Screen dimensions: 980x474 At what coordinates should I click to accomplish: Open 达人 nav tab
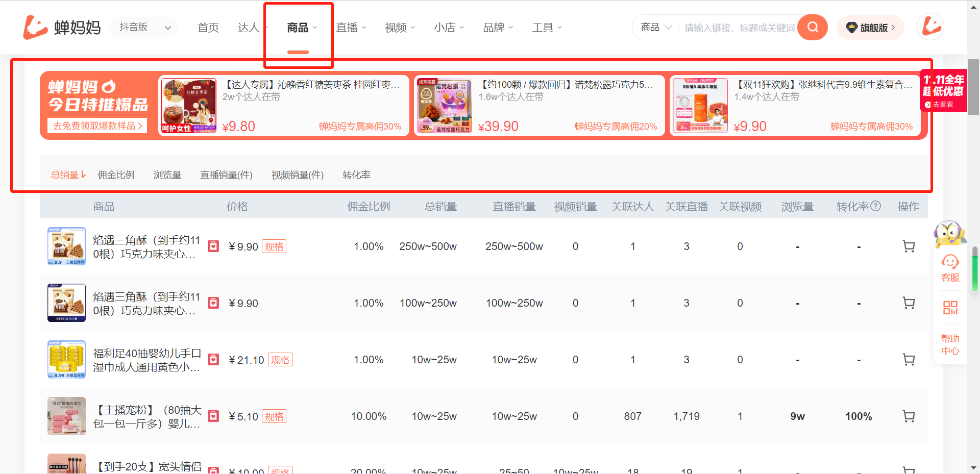tap(249, 28)
